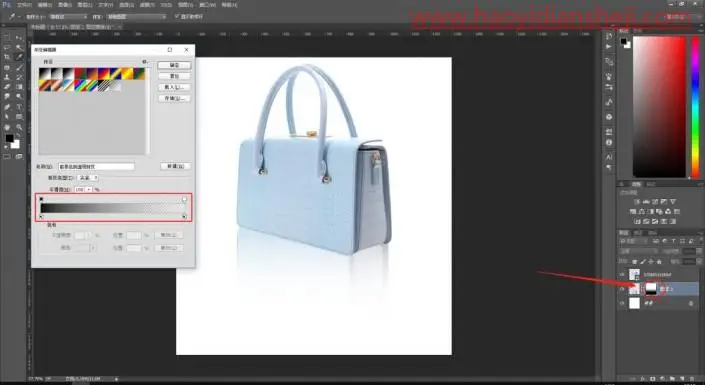Select the Zoom tool magnifier

pos(19,127)
